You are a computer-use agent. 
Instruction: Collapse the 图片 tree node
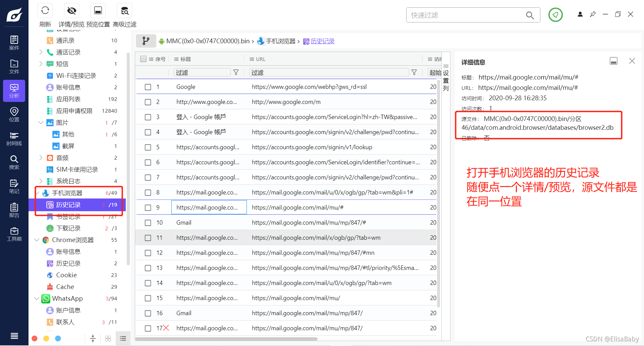tap(41, 122)
